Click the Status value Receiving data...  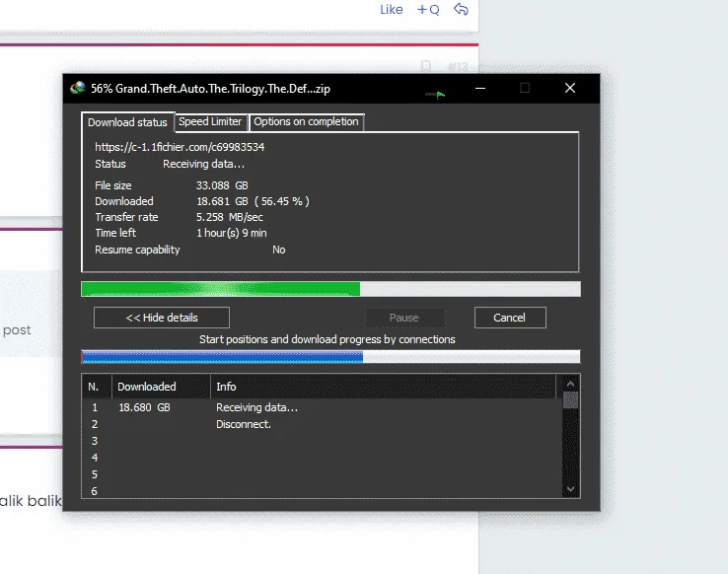pyautogui.click(x=203, y=164)
